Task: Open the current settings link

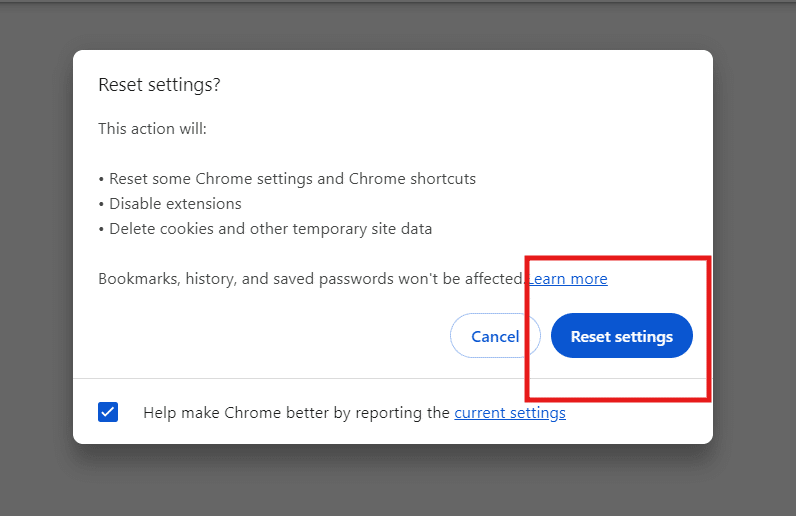Action: pyautogui.click(x=510, y=412)
